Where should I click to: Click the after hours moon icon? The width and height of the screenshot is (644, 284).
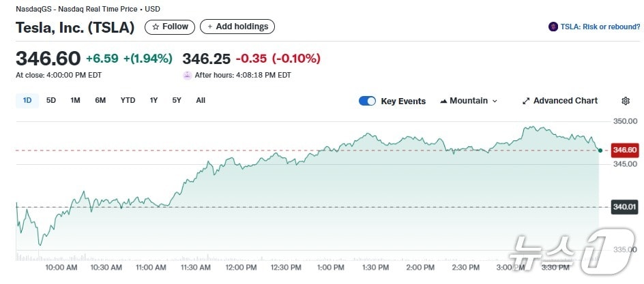tap(187, 75)
